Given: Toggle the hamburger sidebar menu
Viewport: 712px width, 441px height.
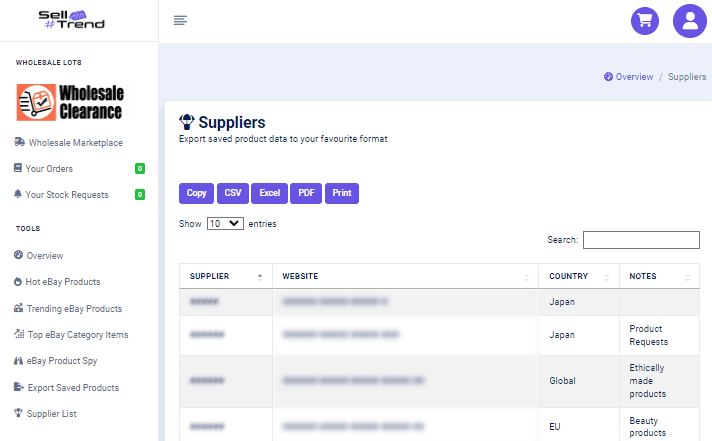Looking at the screenshot, I should (180, 21).
